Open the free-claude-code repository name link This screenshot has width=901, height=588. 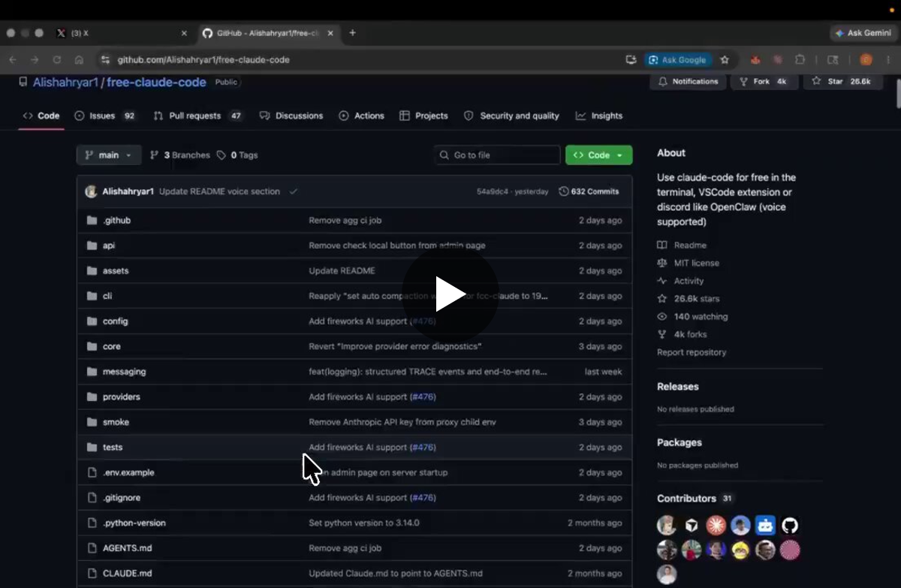156,82
